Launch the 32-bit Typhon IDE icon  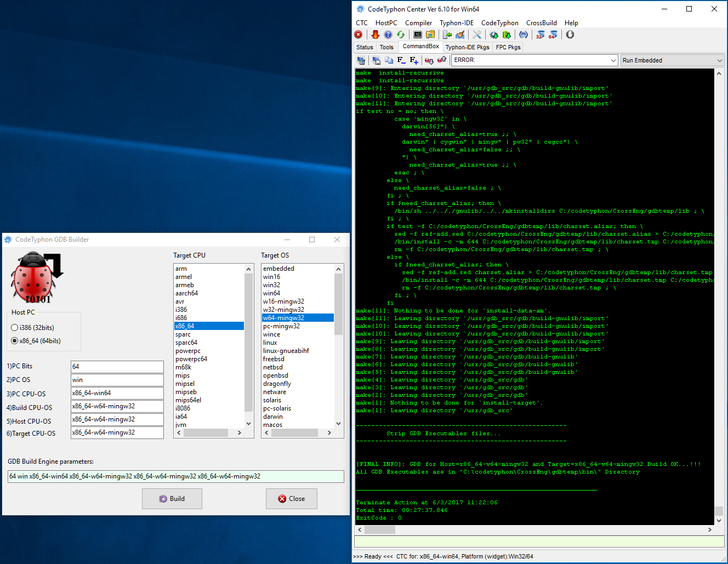pos(541,35)
